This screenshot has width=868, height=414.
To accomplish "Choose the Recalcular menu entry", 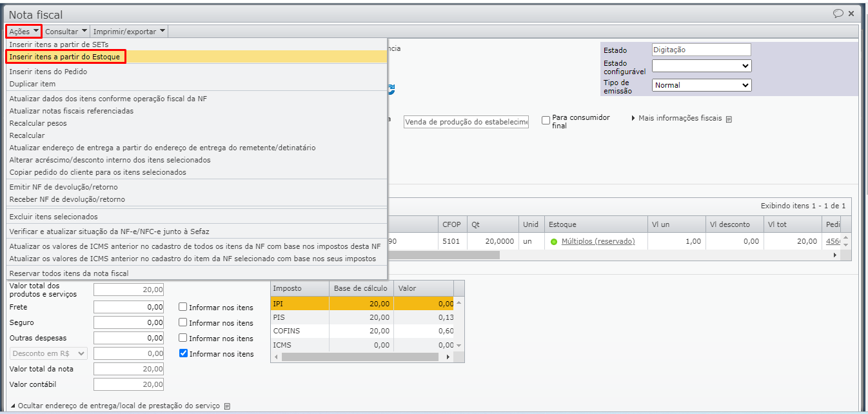I will coord(197,135).
